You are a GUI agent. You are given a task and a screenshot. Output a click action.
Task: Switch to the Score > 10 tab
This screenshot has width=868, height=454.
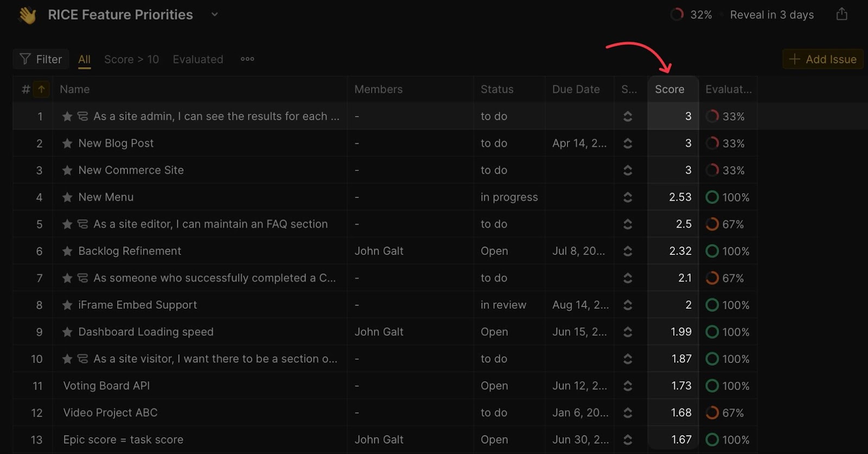[131, 59]
